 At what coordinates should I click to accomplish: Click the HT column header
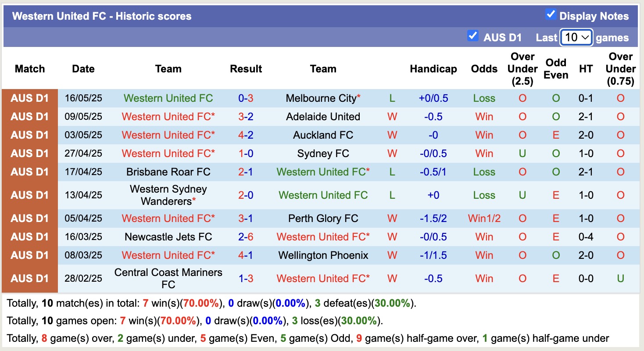click(586, 69)
